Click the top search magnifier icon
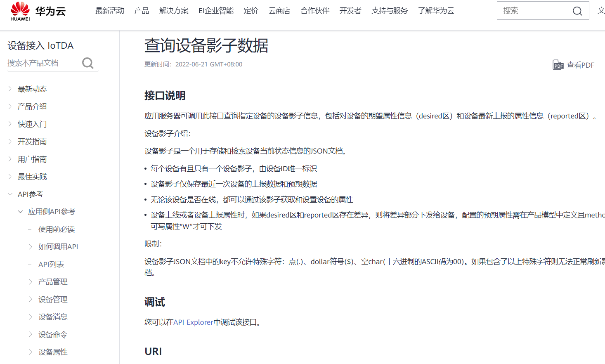This screenshot has height=364, width=605. pos(577,11)
